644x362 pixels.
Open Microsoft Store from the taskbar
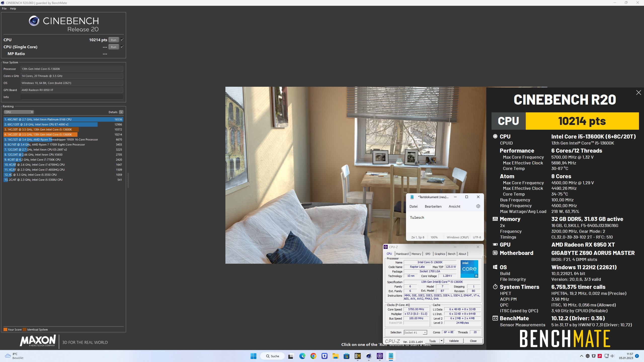pyautogui.click(x=346, y=356)
